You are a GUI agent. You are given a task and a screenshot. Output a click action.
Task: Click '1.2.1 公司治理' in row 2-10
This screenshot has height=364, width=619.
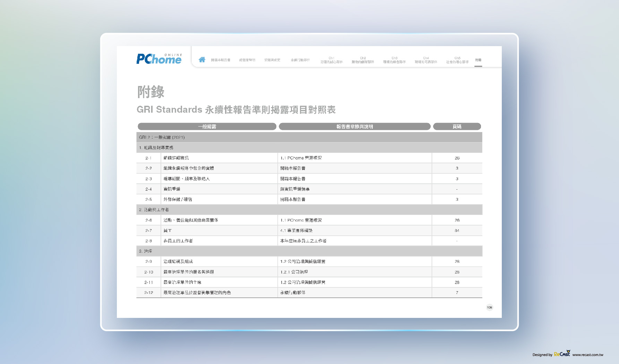(294, 272)
